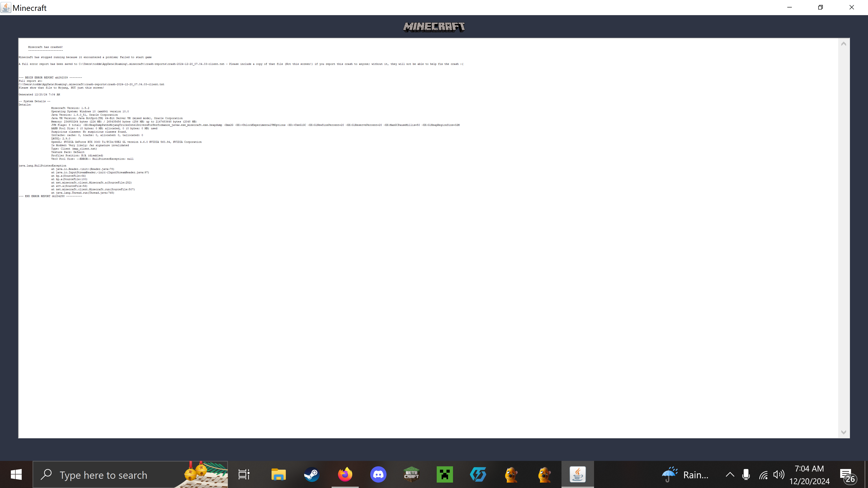Open the Start menu

16,474
